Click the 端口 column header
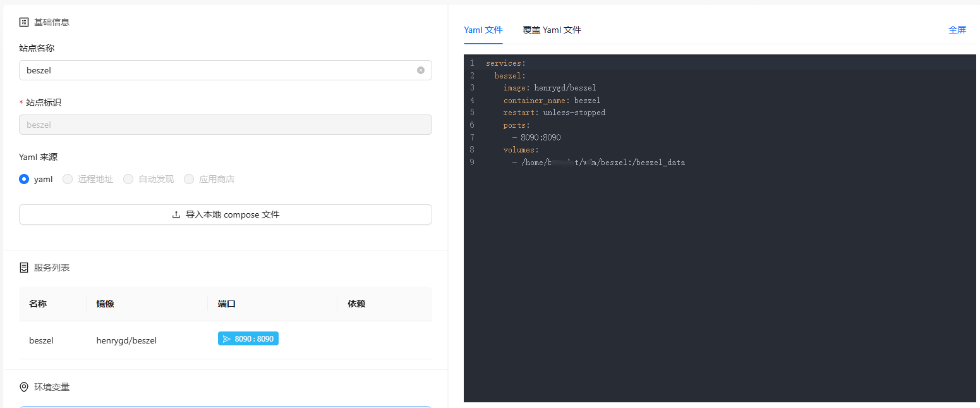The height and width of the screenshot is (408, 980). [x=227, y=304]
